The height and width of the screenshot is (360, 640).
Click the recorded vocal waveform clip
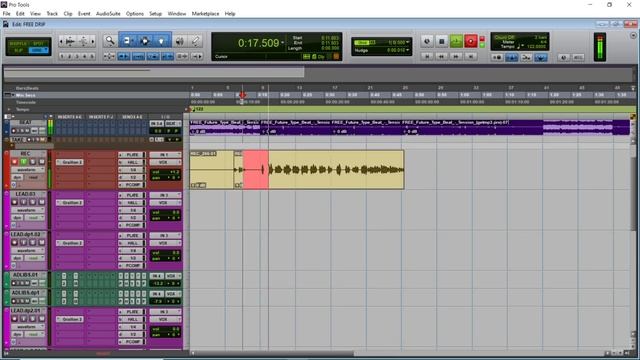coord(336,169)
